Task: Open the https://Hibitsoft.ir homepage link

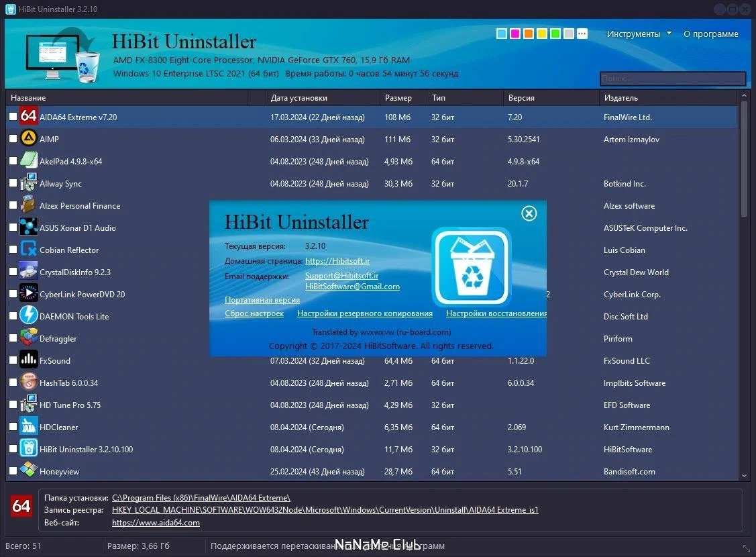Action: (337, 261)
